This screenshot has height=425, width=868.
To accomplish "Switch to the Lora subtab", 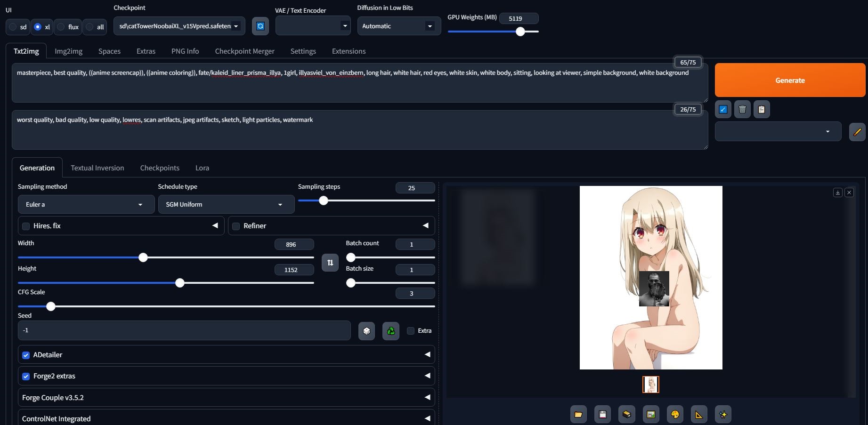I will pyautogui.click(x=202, y=168).
